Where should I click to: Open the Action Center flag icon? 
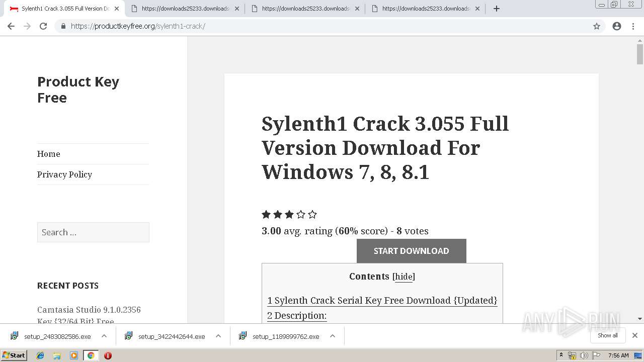click(x=596, y=355)
